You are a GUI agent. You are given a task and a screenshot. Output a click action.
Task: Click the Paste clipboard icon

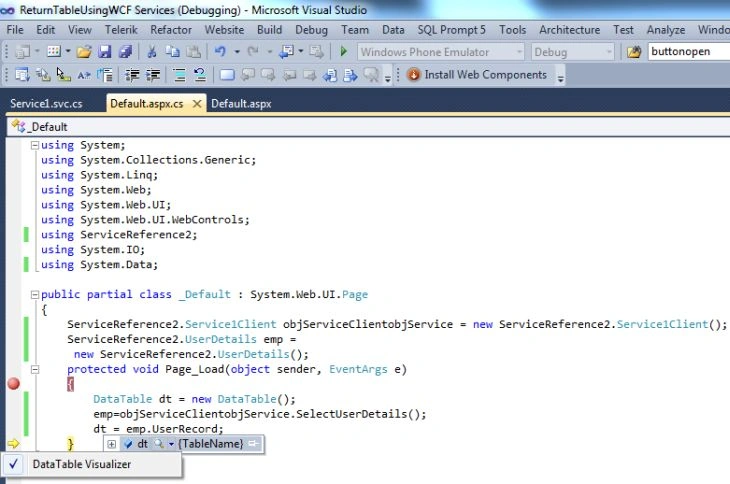coord(193,51)
